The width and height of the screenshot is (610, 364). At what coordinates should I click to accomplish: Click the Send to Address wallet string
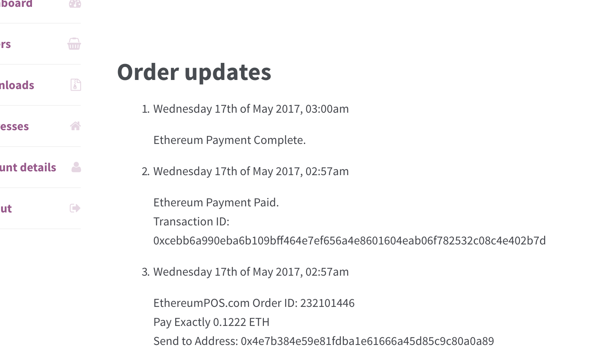click(x=367, y=341)
